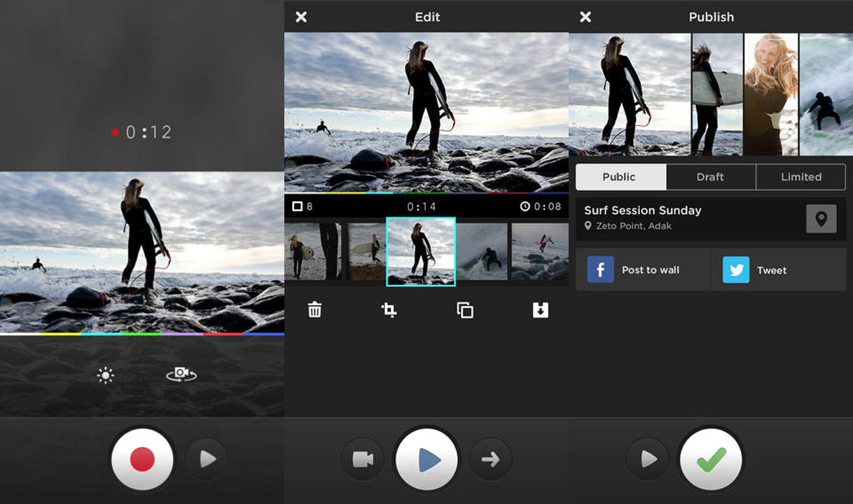Confirm publish with green checkmark

711,460
